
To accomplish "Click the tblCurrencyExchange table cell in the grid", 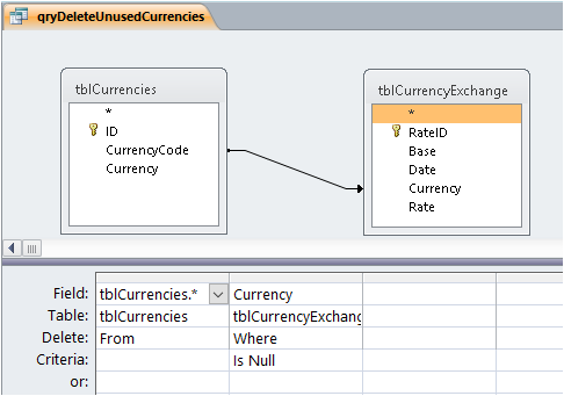I will 296,316.
